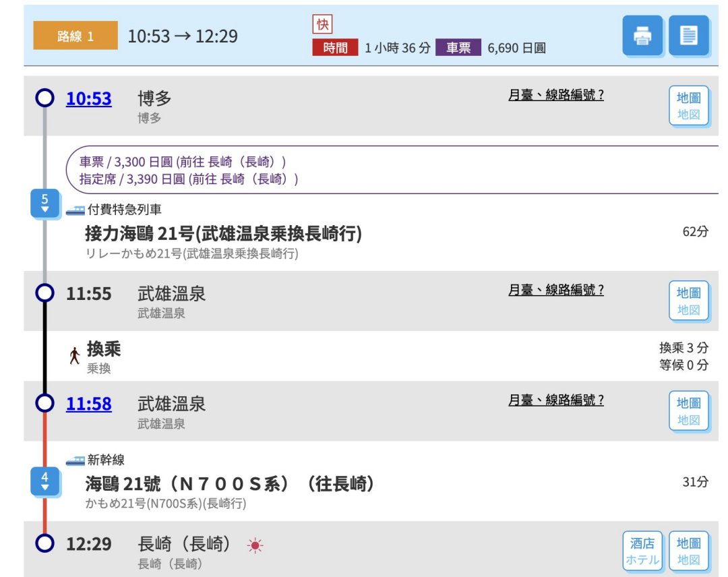Click the 博多 station name

point(154,98)
